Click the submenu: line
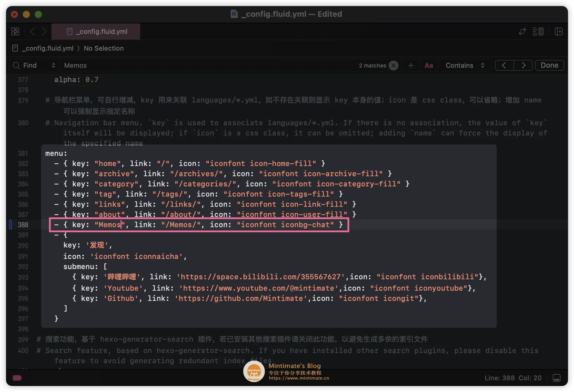This screenshot has height=392, width=574. [x=85, y=267]
